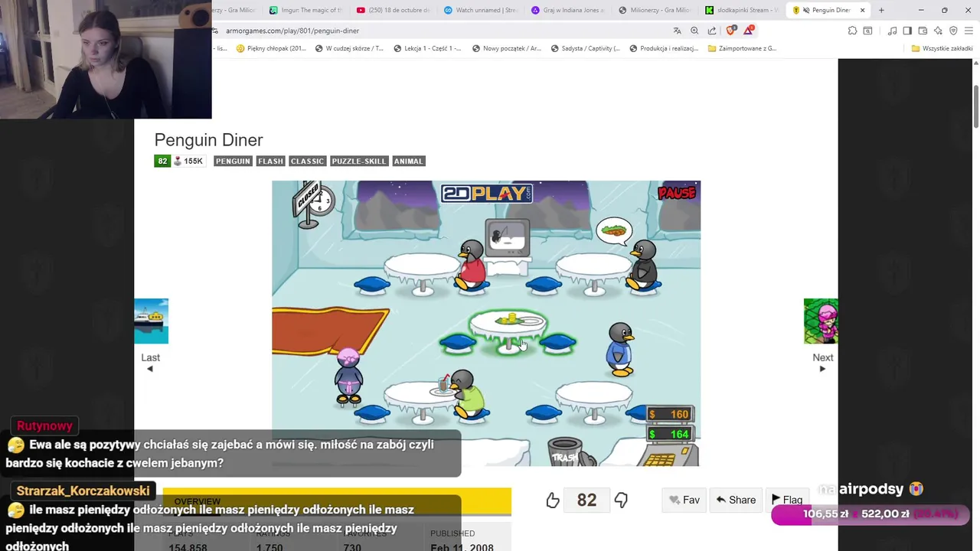The width and height of the screenshot is (980, 551).
Task: Switch to the YouTube '(250) 18 de octubre' tab
Action: click(394, 10)
